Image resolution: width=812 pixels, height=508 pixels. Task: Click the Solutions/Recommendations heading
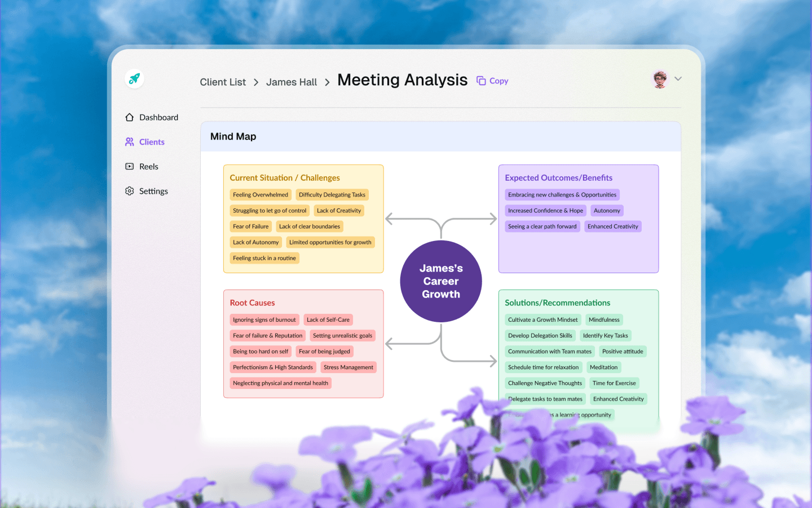pos(558,303)
